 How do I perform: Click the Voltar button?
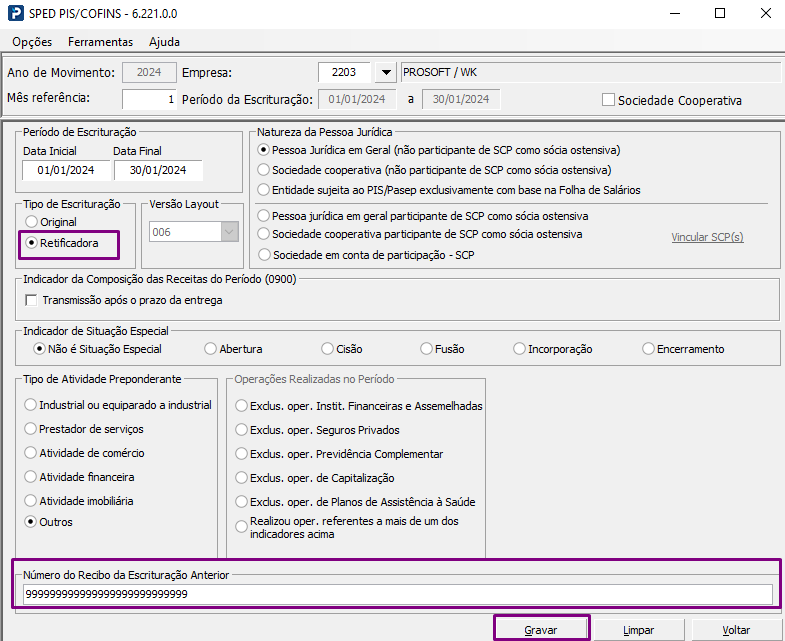click(x=736, y=629)
